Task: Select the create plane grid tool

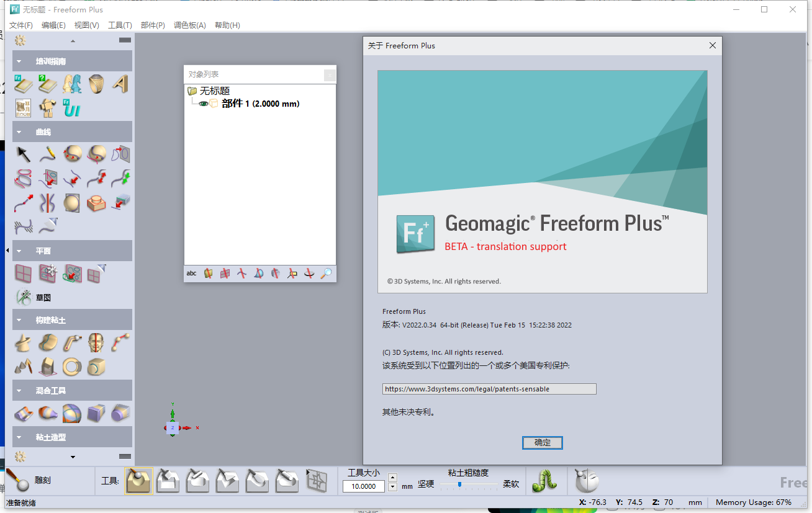Action: coord(23,273)
